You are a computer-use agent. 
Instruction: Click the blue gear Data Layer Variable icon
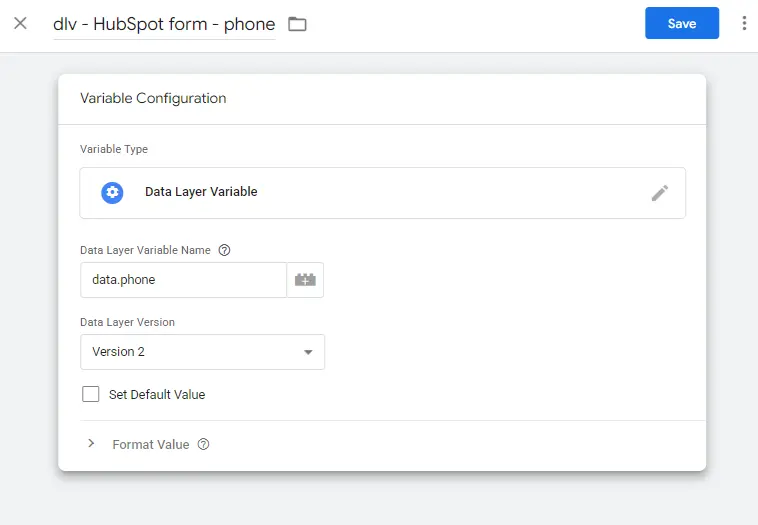pyautogui.click(x=112, y=192)
